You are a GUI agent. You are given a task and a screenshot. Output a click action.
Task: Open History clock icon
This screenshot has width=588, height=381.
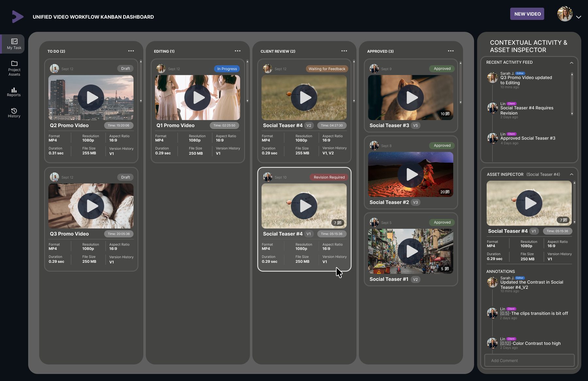tap(14, 111)
